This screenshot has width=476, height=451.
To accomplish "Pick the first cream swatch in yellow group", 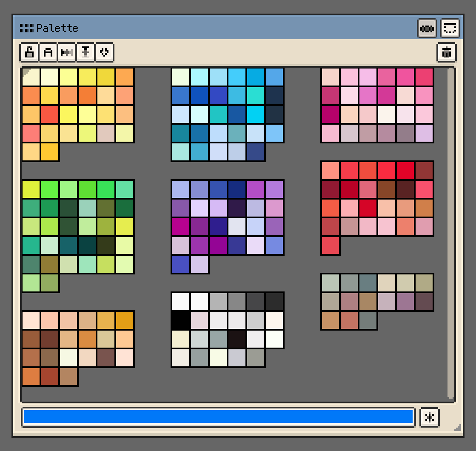I will click(31, 77).
